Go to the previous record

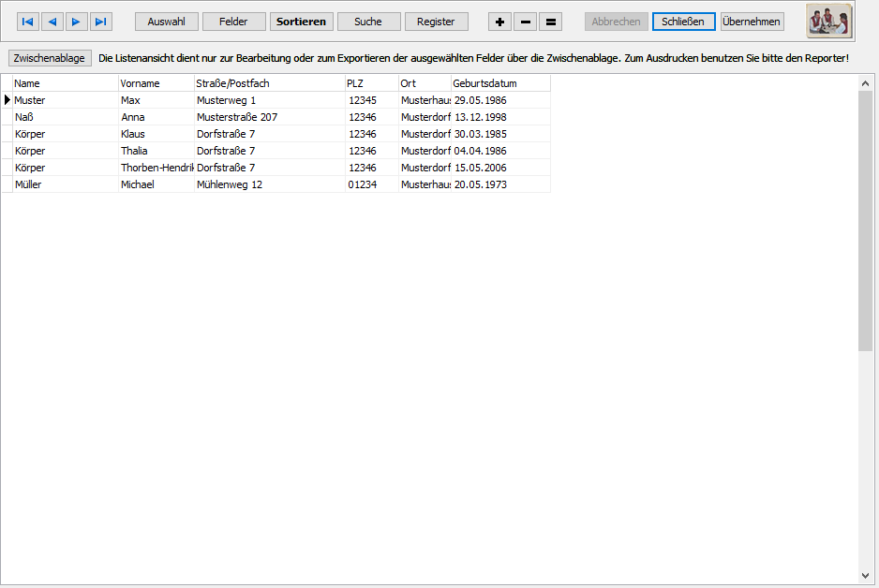pyautogui.click(x=52, y=22)
